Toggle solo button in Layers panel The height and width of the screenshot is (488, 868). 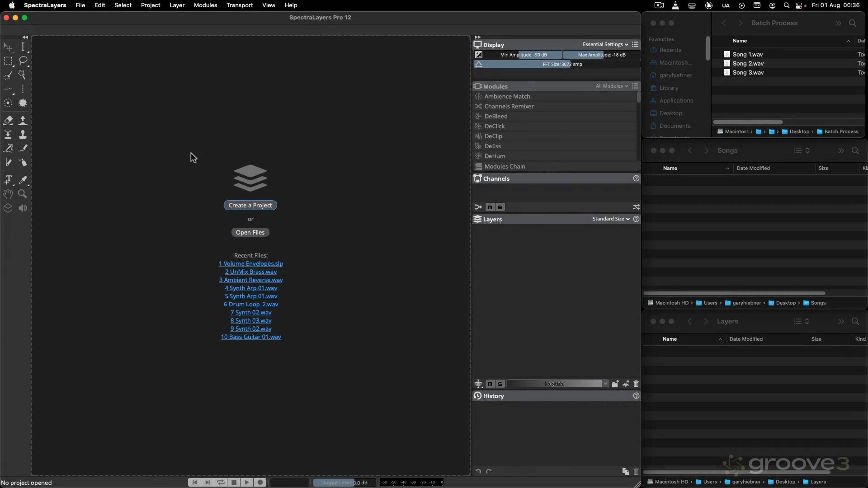(500, 384)
